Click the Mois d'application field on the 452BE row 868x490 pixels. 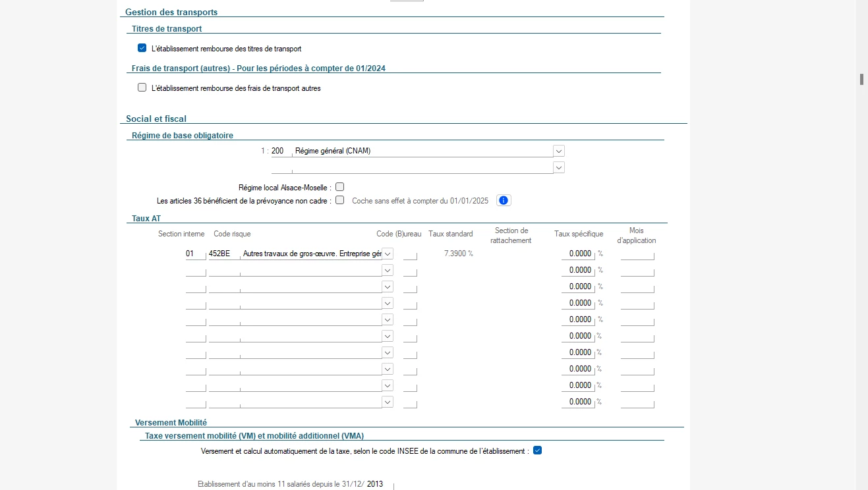[637, 254]
